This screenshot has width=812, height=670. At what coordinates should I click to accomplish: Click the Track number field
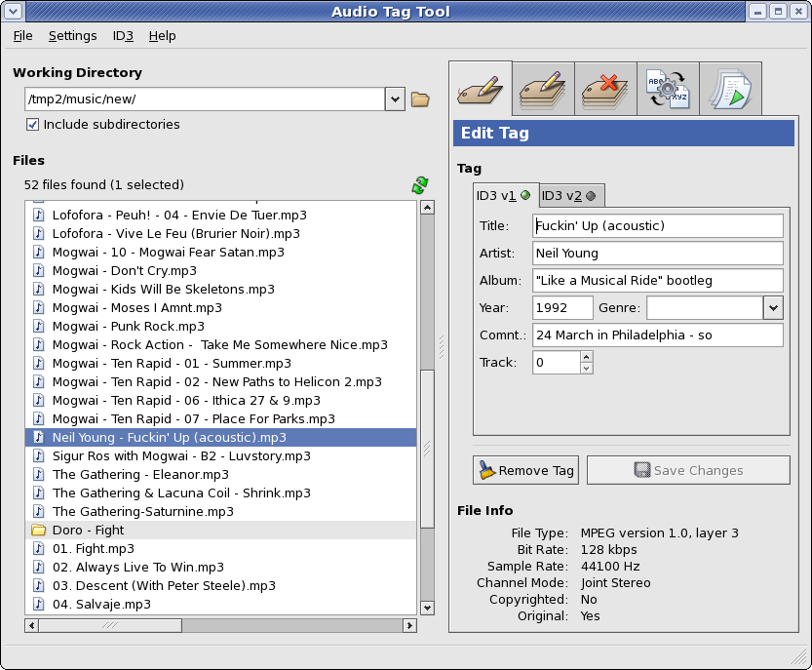pos(557,362)
